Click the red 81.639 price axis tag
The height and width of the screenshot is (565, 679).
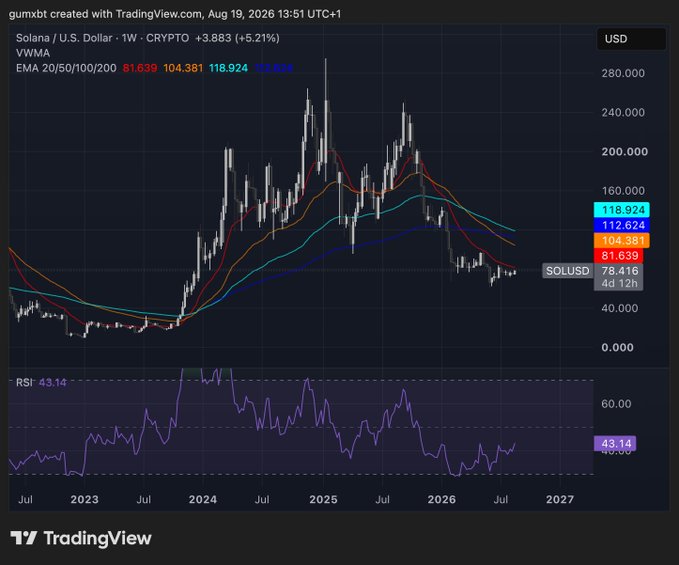click(x=618, y=255)
